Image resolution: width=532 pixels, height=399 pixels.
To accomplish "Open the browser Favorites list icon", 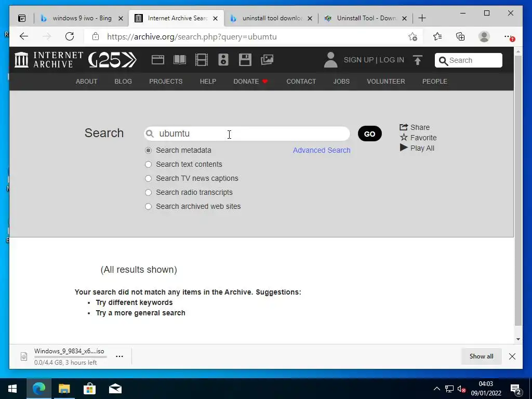I will 437,36.
